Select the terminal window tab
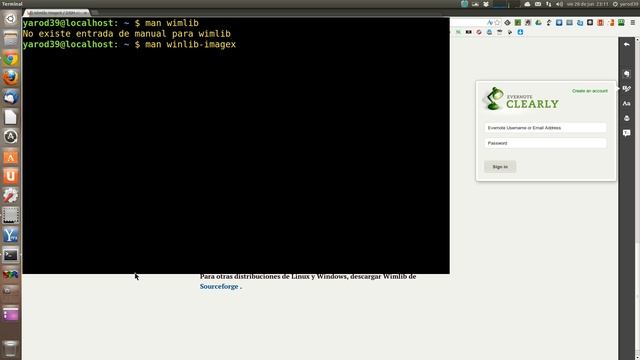This screenshot has width=640, height=360. pos(56,13)
